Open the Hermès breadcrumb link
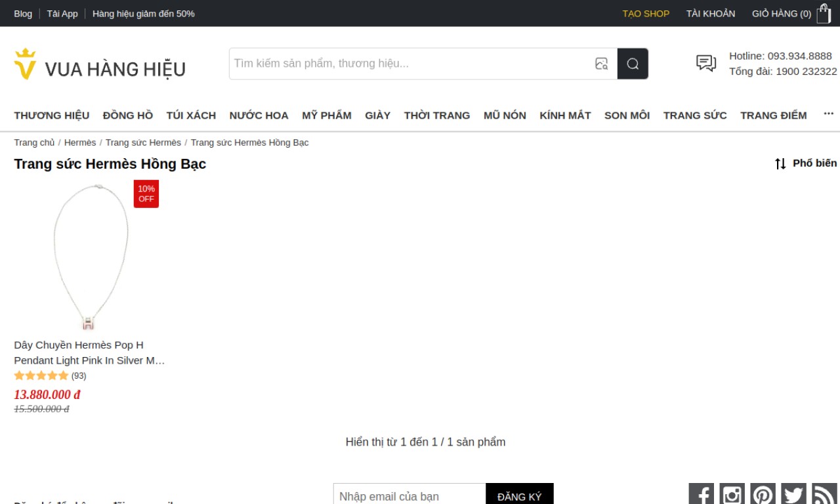 (80, 142)
